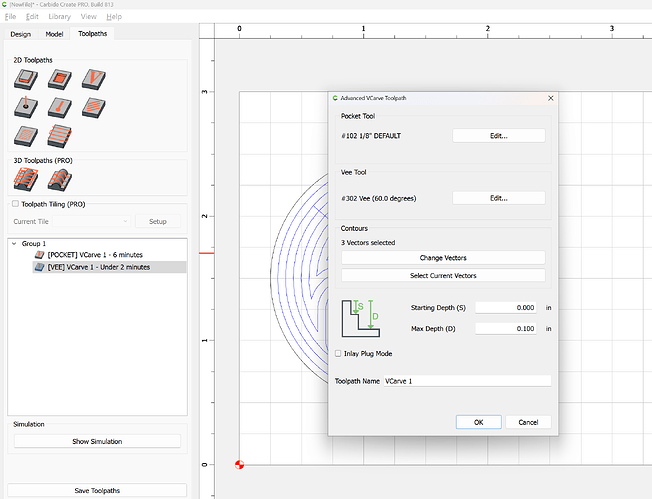This screenshot has height=499, width=652.
Task: Click the Save Toolpaths button
Action: pyautogui.click(x=97, y=490)
